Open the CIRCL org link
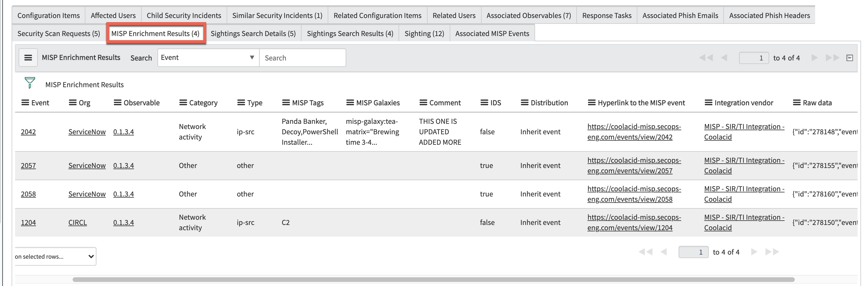 pos(78,223)
